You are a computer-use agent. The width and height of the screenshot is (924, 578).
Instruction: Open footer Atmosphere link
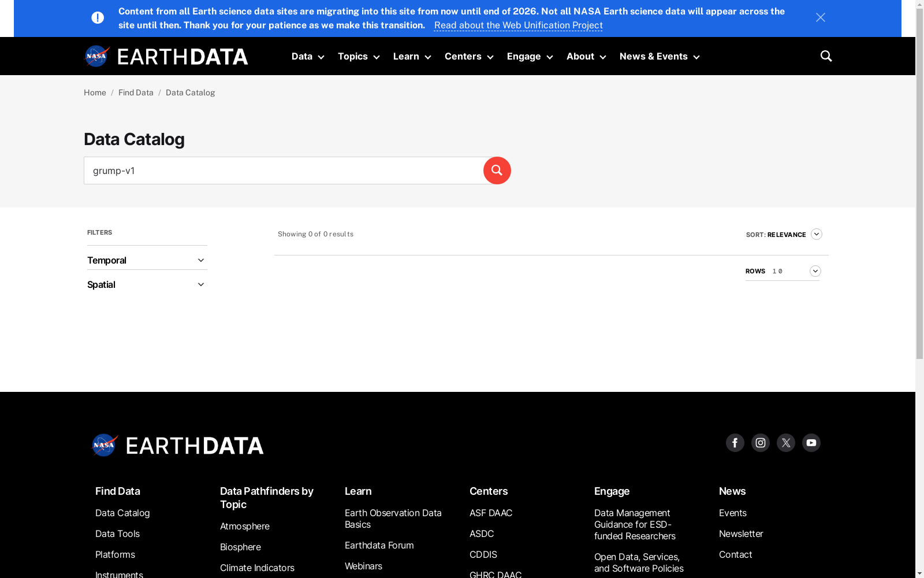pos(244,526)
